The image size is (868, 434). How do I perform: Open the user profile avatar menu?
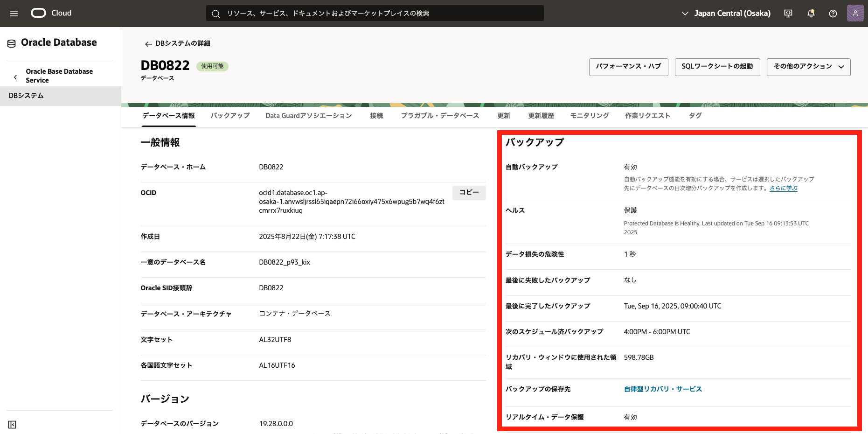click(x=855, y=14)
